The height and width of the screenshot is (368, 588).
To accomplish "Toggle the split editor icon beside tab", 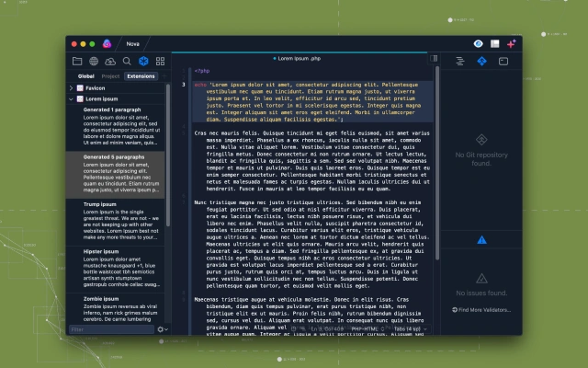I will click(x=434, y=58).
